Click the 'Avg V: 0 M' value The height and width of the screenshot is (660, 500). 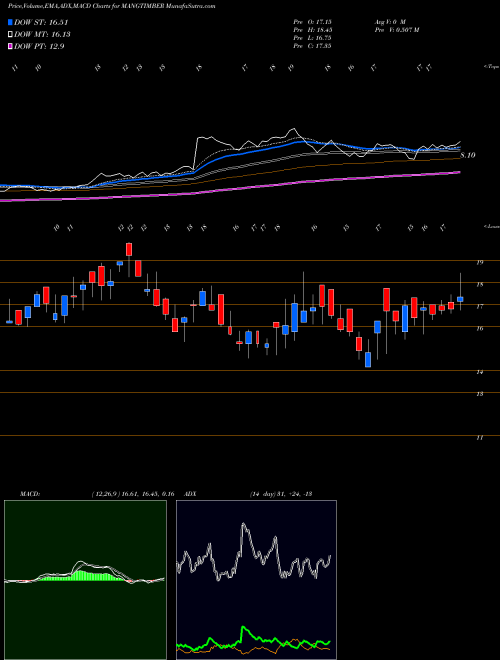click(x=389, y=21)
